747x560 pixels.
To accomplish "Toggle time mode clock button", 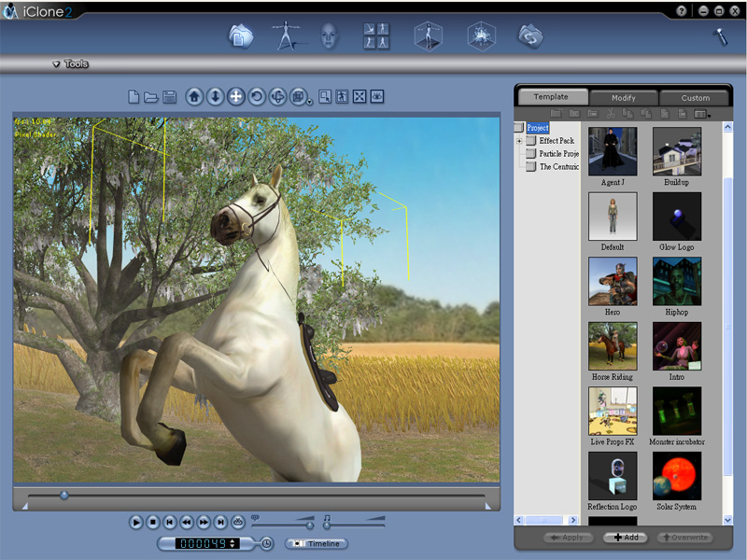I will [x=267, y=543].
